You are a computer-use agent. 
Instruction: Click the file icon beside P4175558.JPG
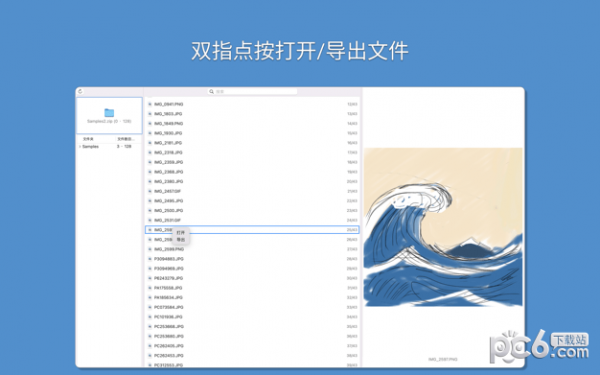(150, 288)
